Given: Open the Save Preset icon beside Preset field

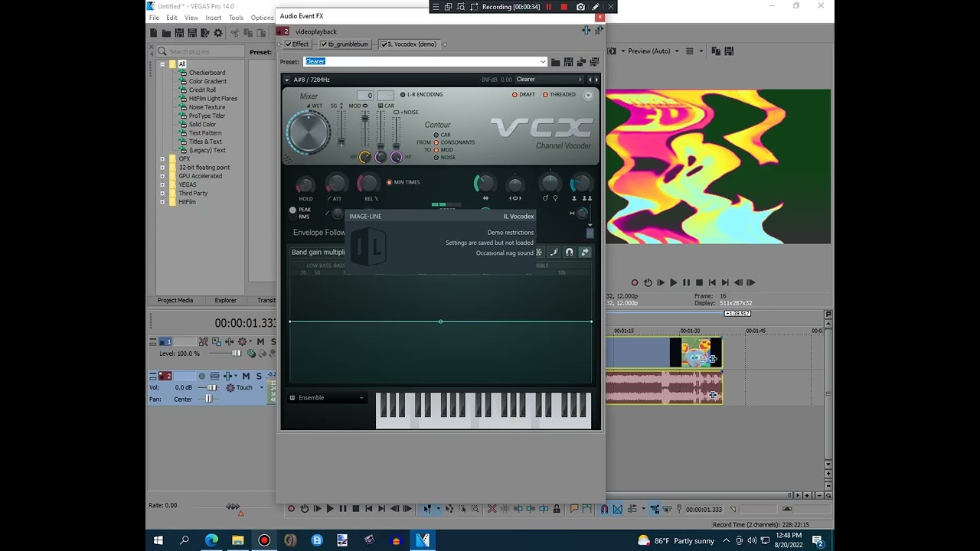Looking at the screenshot, I should (569, 62).
